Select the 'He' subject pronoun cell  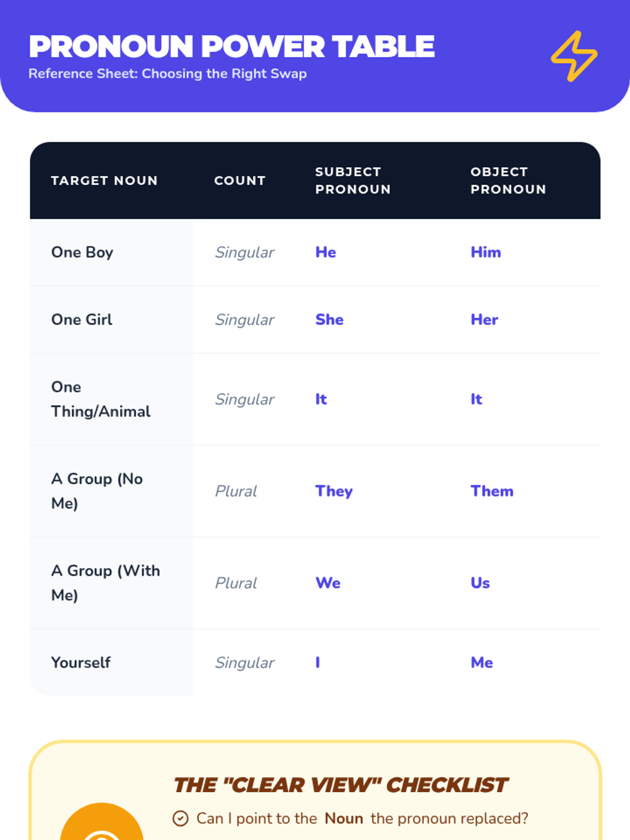click(x=325, y=253)
